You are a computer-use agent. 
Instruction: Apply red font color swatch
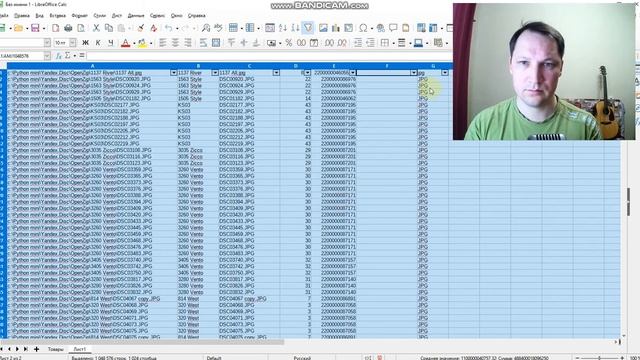pyautogui.click(x=125, y=42)
